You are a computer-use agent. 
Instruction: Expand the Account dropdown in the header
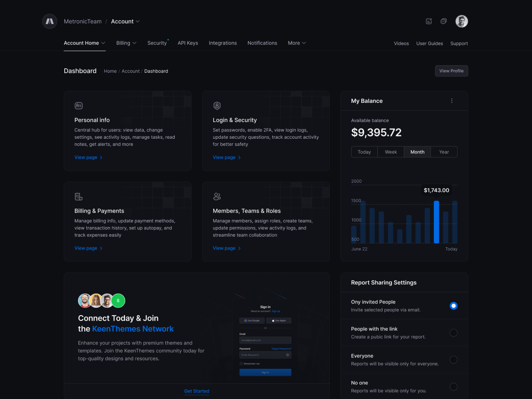tap(125, 21)
